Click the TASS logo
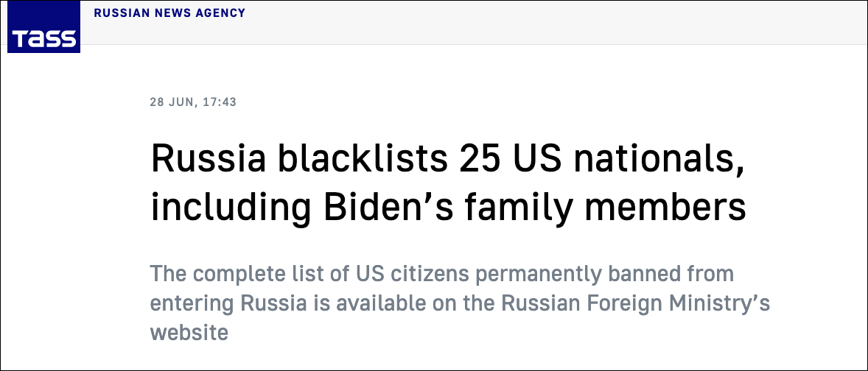The image size is (868, 371). 43,33
